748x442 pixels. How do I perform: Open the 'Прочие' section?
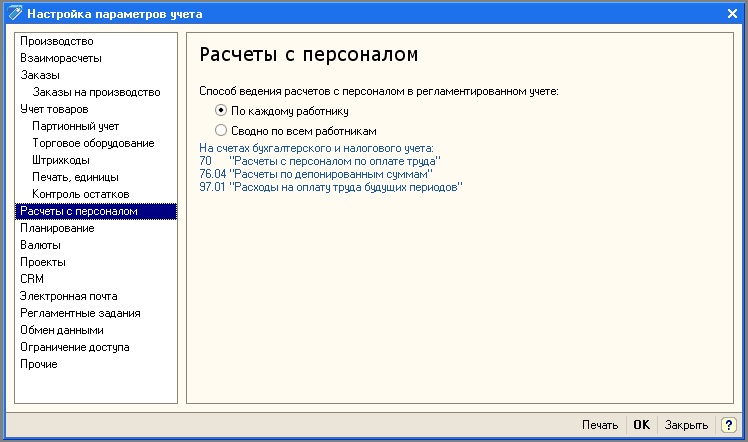[39, 364]
